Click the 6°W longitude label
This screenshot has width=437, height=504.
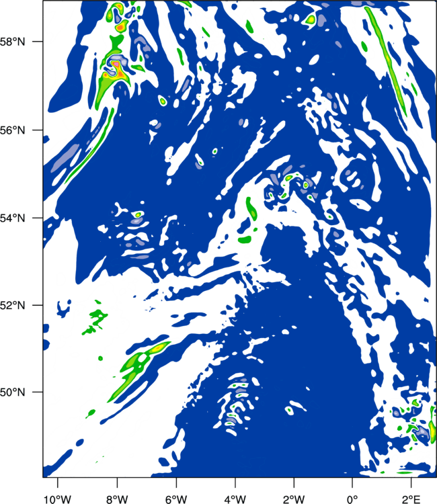[x=176, y=499]
